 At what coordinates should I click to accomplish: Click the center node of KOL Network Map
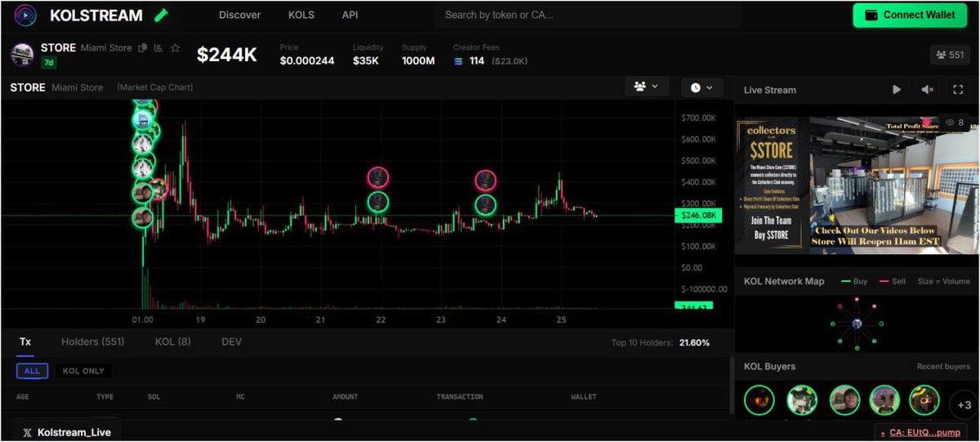pos(857,324)
